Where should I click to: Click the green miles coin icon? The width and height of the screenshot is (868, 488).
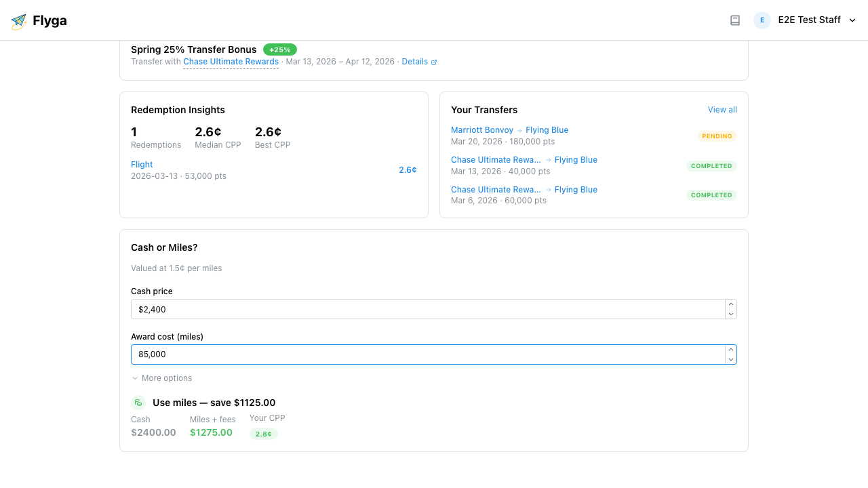(x=138, y=403)
